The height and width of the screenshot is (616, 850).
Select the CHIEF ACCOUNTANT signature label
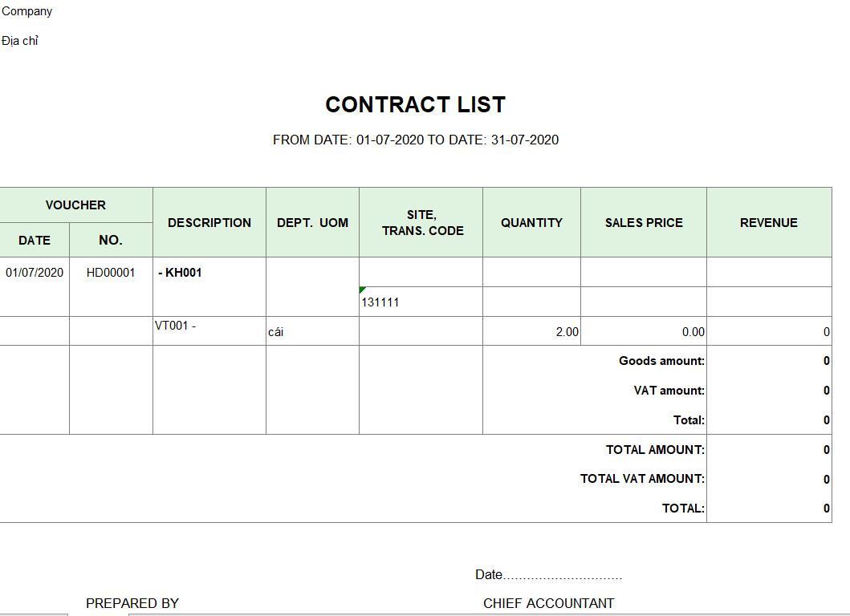click(548, 603)
